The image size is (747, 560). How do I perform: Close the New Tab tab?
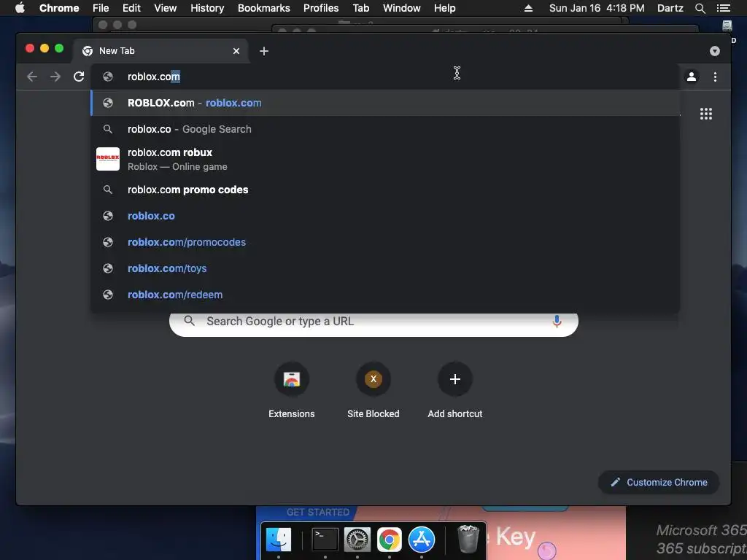(236, 51)
